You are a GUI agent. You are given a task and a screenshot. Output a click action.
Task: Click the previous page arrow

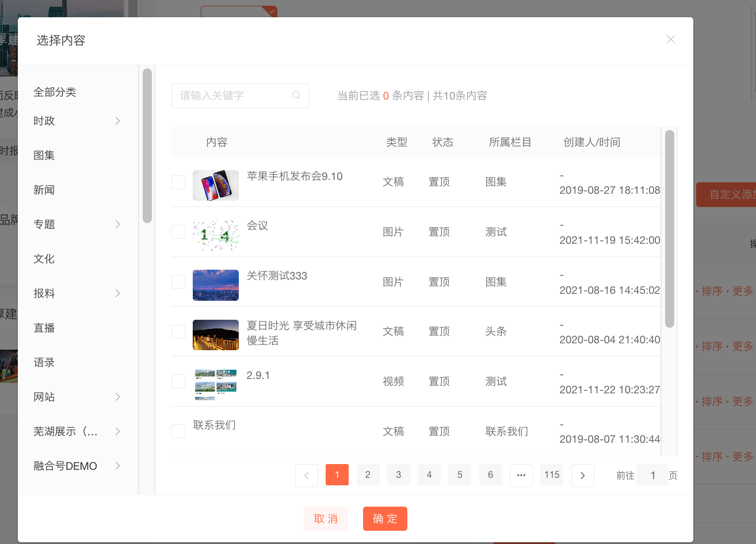(307, 475)
